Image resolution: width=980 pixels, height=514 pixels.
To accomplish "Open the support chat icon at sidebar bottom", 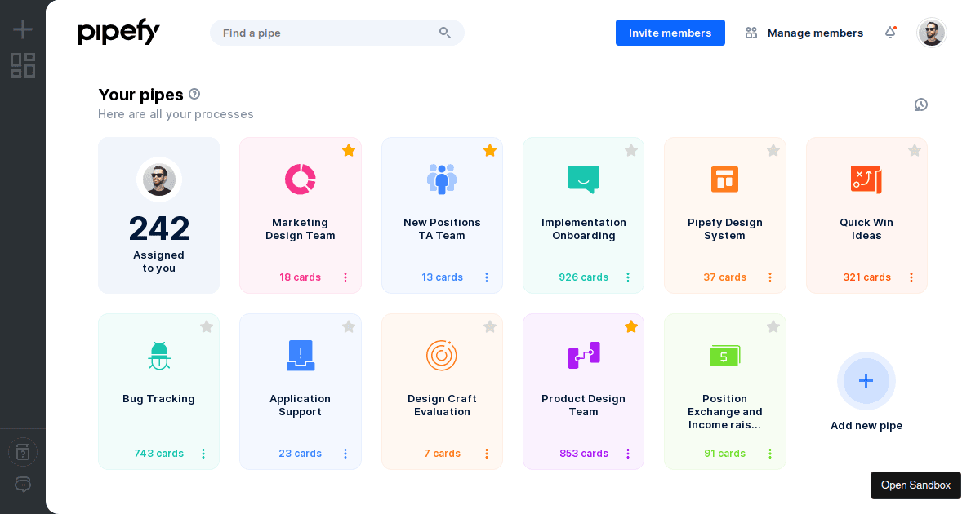I will (22, 484).
